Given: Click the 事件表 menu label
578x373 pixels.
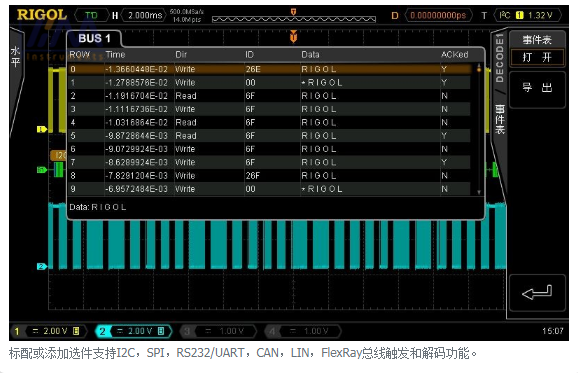Looking at the screenshot, I should pos(537,40).
